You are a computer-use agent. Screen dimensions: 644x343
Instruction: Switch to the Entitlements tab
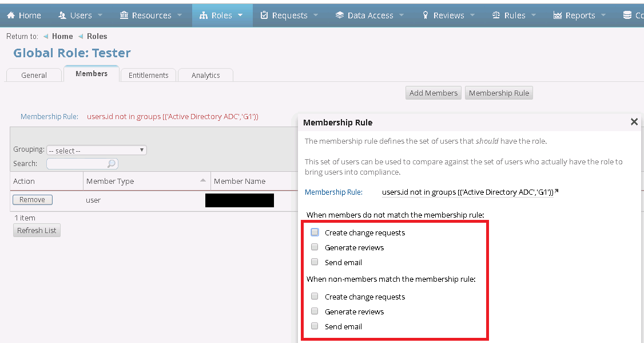point(148,74)
